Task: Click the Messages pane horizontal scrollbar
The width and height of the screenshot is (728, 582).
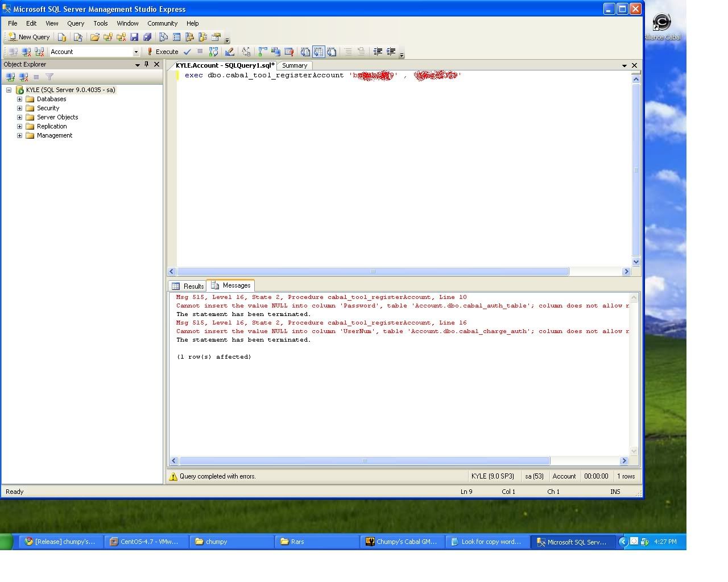Action: pyautogui.click(x=365, y=461)
